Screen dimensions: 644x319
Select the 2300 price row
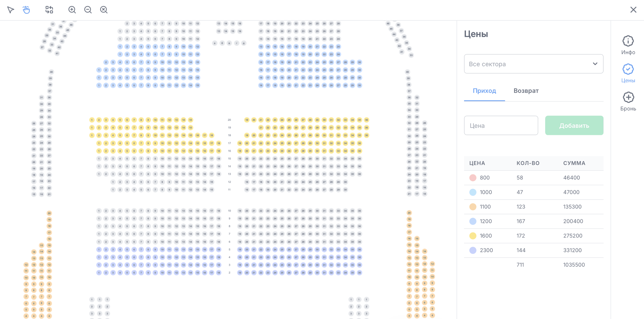(534, 250)
